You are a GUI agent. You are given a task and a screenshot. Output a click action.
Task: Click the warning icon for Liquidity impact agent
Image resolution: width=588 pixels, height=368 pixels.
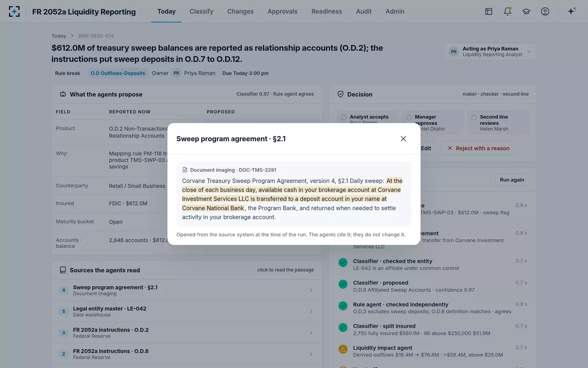tap(343, 349)
